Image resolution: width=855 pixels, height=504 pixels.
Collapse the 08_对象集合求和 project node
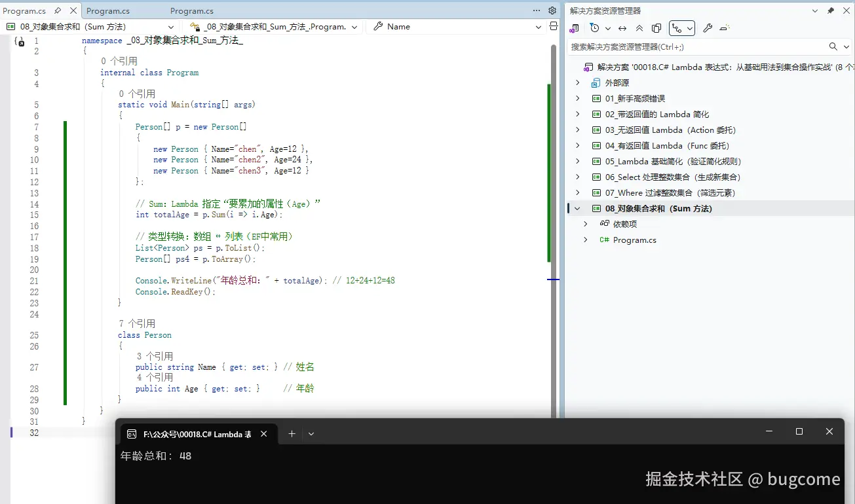(577, 208)
